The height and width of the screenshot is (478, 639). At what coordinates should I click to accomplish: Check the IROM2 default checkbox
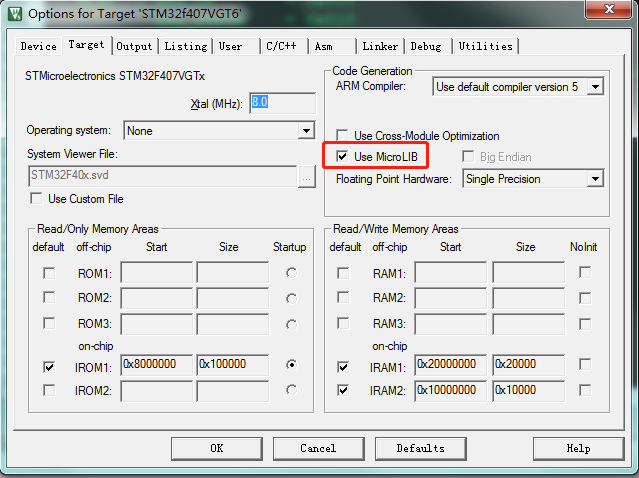click(49, 390)
